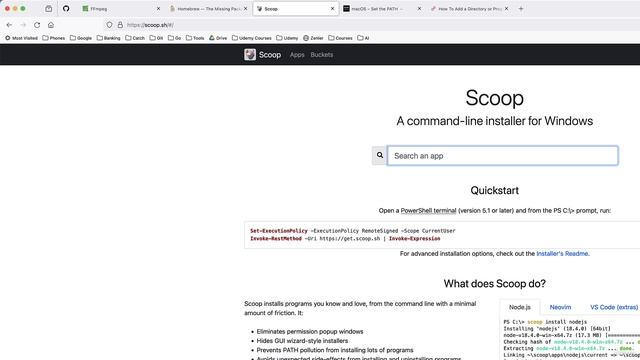Viewport: 640px width, 360px height.
Task: Open the Udemy bookmarks folder
Action: pos(287,38)
